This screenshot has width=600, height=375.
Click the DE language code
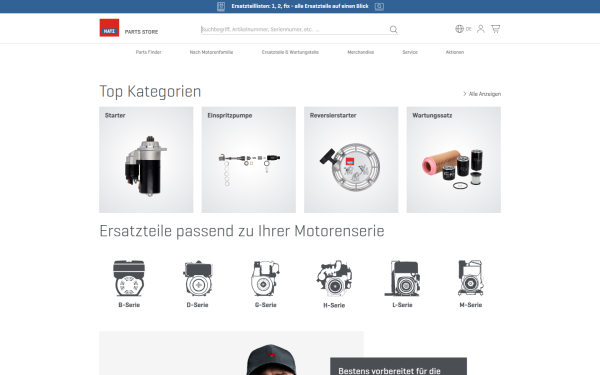pyautogui.click(x=468, y=29)
